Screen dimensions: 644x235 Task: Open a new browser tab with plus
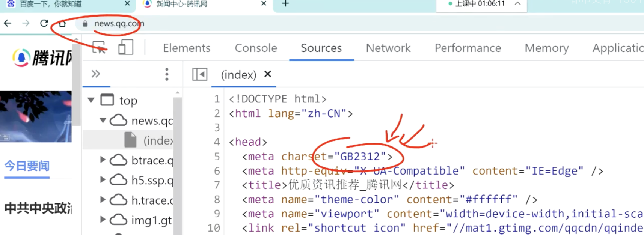tap(285, 4)
